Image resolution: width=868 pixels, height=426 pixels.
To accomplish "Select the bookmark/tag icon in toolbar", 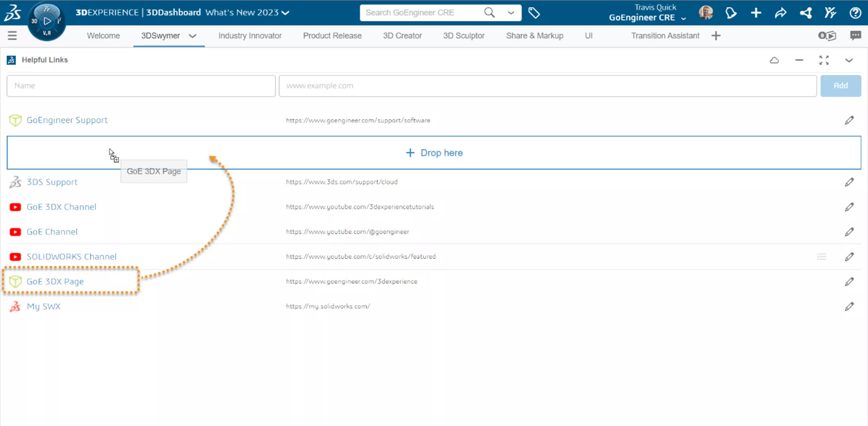I will [x=534, y=13].
